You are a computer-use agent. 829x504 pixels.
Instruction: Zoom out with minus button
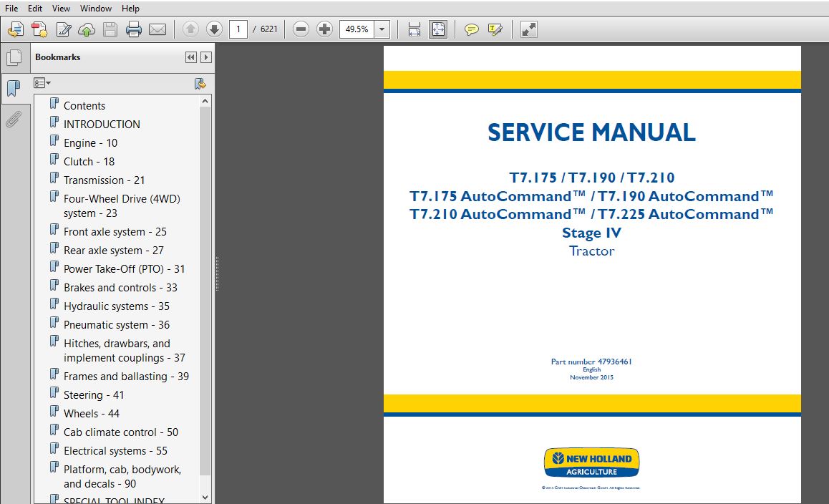click(x=301, y=29)
